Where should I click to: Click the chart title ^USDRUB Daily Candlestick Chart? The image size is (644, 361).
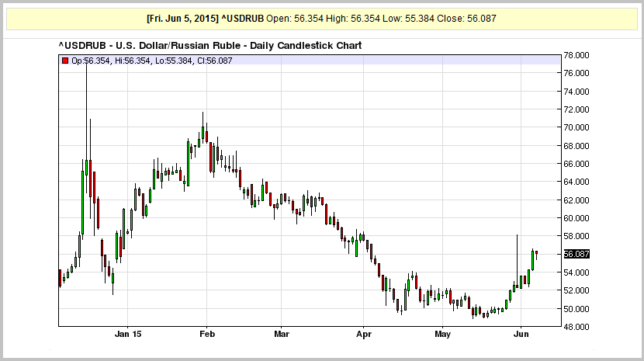click(209, 46)
